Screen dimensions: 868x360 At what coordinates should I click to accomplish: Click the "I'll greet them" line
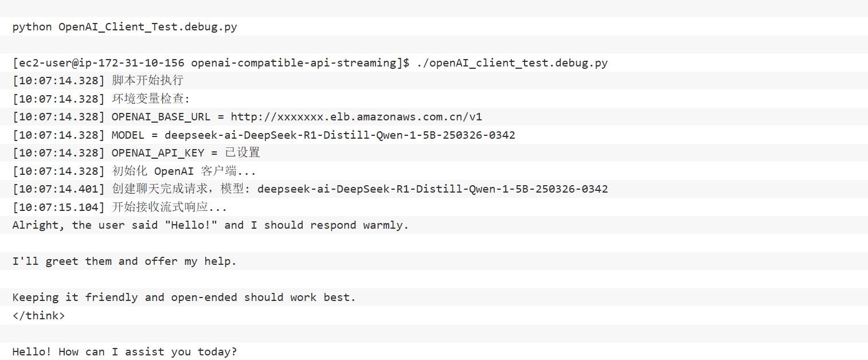coord(124,261)
